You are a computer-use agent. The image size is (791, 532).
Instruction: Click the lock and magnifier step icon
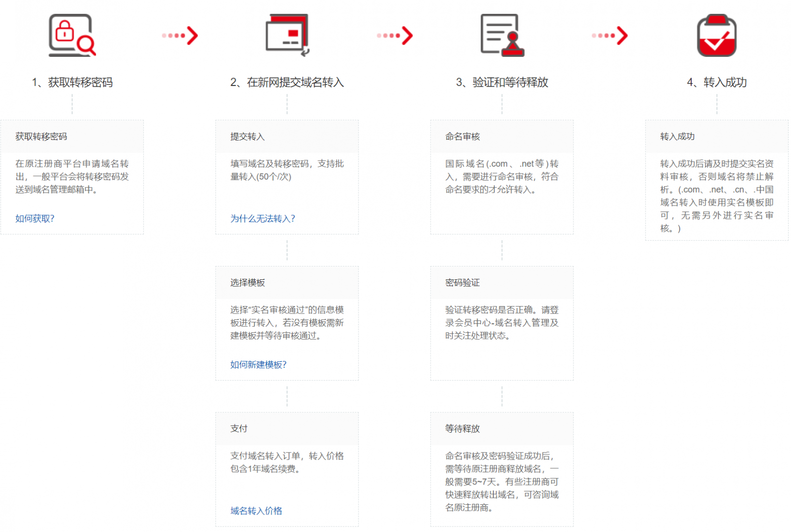pyautogui.click(x=72, y=35)
